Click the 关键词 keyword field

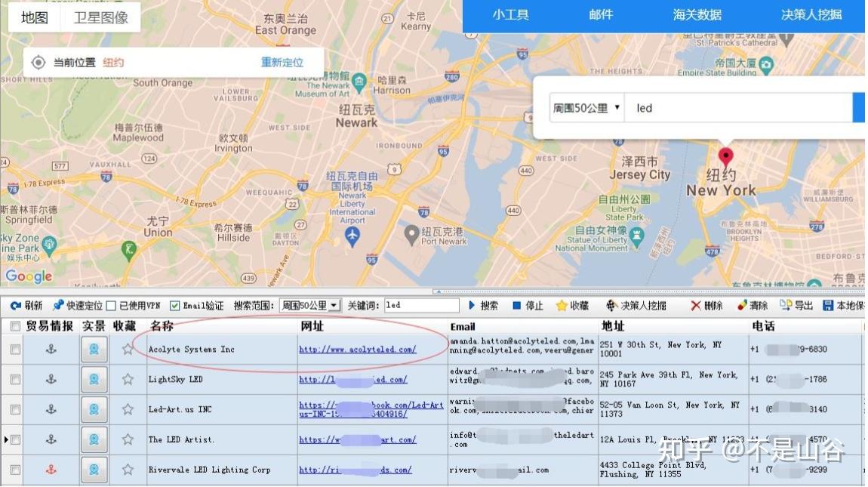(422, 306)
